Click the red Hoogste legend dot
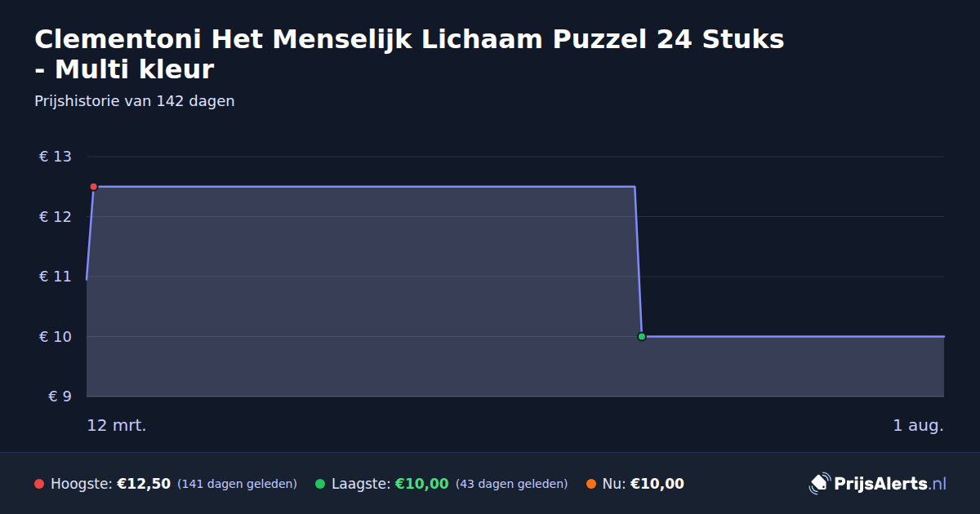Viewport: 980px width, 514px height. (x=39, y=484)
